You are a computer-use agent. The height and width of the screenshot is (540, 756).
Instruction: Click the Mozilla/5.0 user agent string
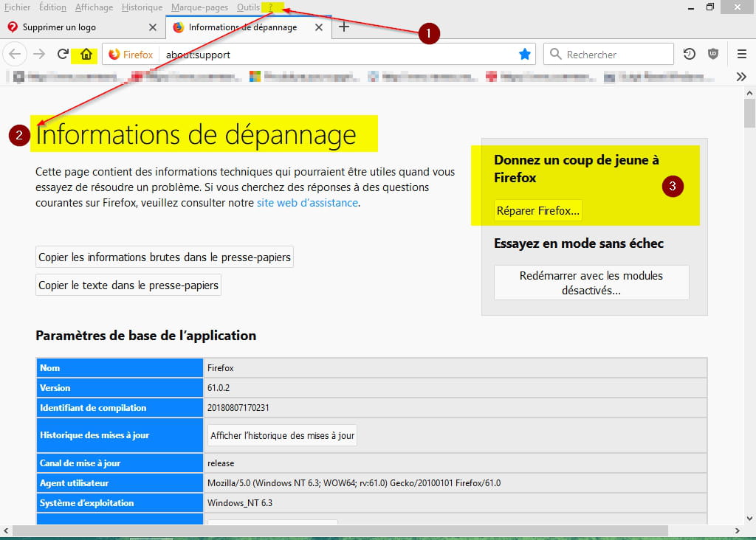pyautogui.click(x=354, y=483)
